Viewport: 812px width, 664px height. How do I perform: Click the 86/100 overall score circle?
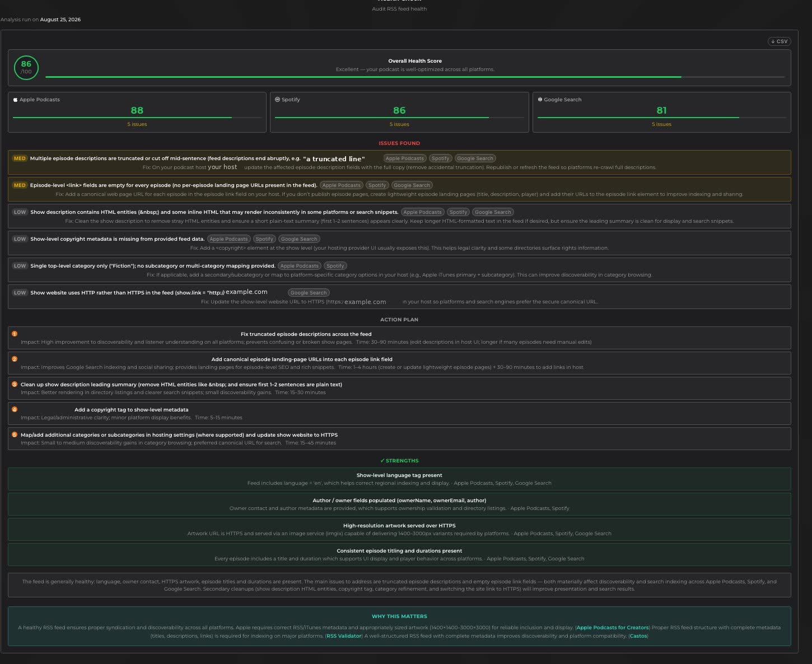[26, 68]
